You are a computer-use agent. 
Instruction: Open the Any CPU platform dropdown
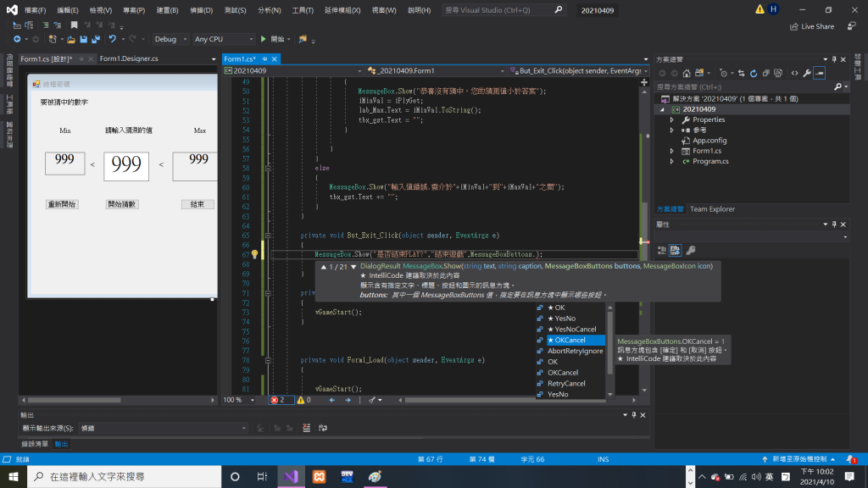(x=223, y=39)
